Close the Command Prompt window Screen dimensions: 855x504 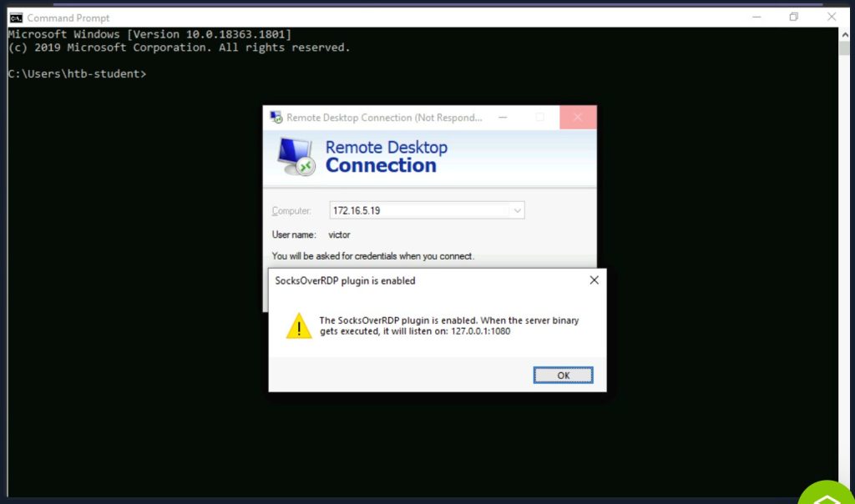(831, 17)
